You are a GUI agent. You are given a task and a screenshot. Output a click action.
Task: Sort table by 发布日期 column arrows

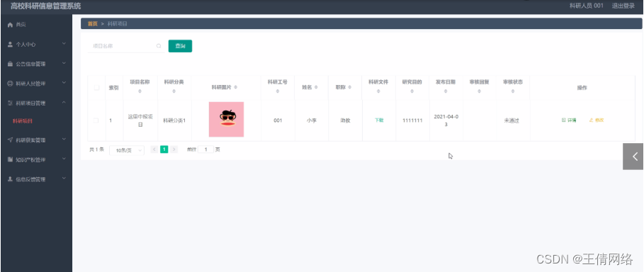[446, 91]
